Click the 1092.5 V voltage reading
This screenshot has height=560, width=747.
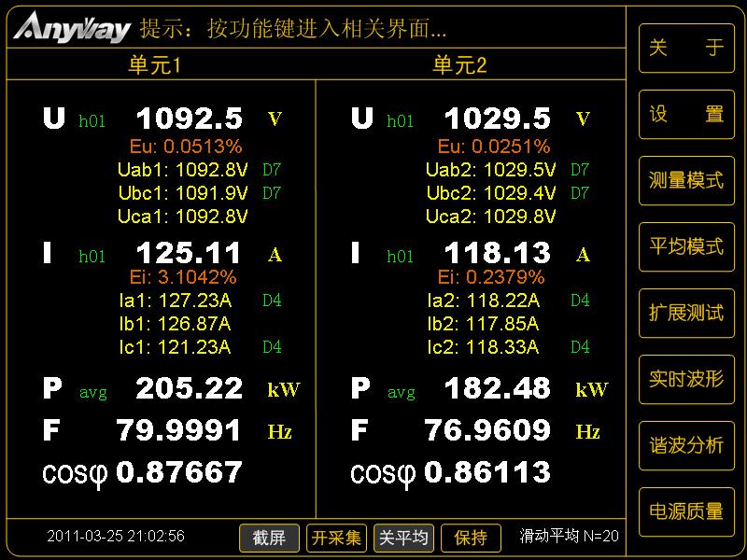point(190,119)
